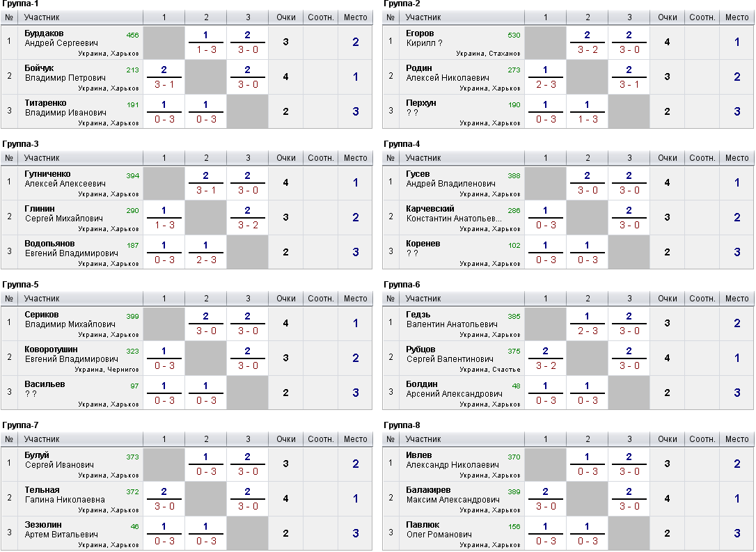The height and width of the screenshot is (552, 756).
Task: Select player Гутниченко Алексей Алексеевич
Action: tap(65, 179)
